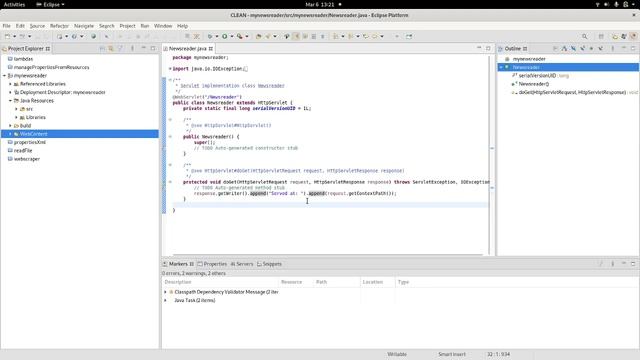Click overview ruler marker near doGet stub
Image resolution: width=640 pixels, height=360 pixels.
[492, 188]
